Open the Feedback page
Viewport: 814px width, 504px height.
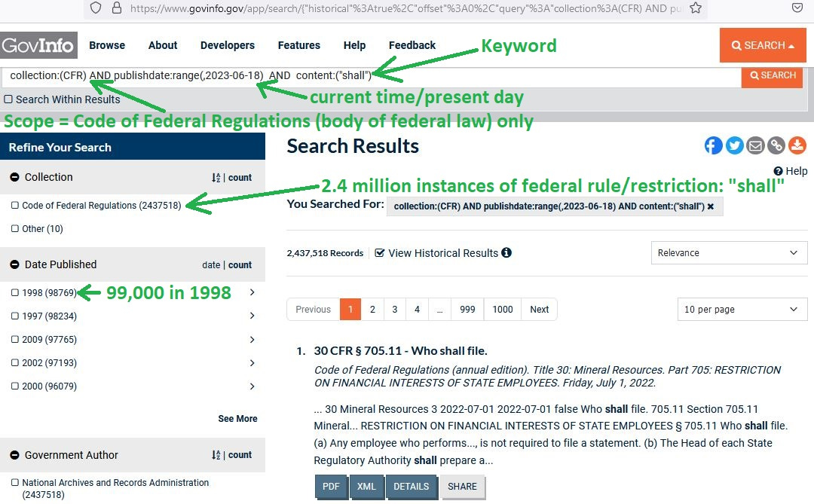(x=412, y=45)
